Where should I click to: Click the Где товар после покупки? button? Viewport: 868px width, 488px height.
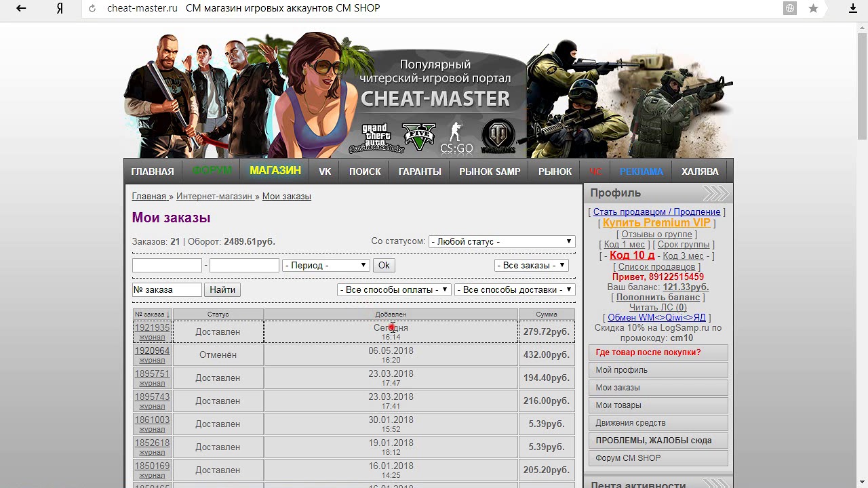[658, 352]
